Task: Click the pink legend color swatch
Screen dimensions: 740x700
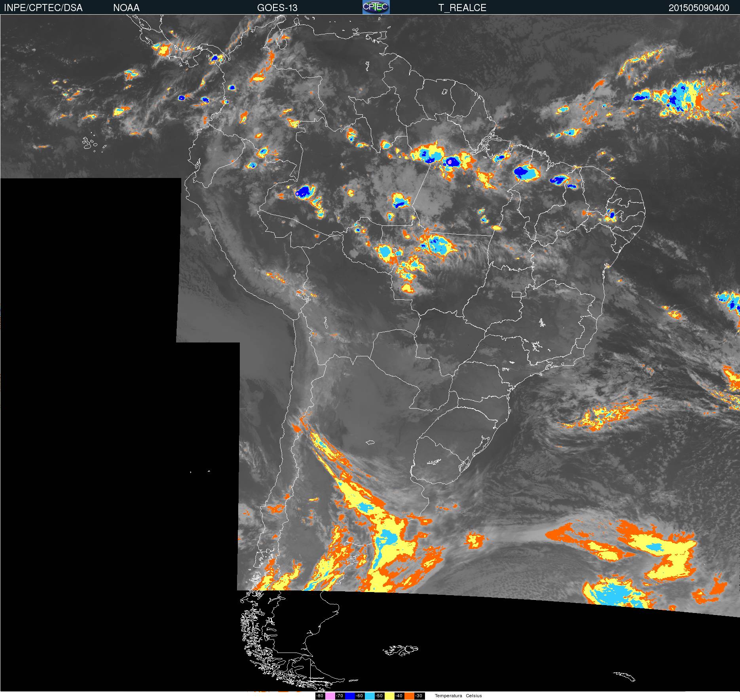Action: click(x=330, y=696)
